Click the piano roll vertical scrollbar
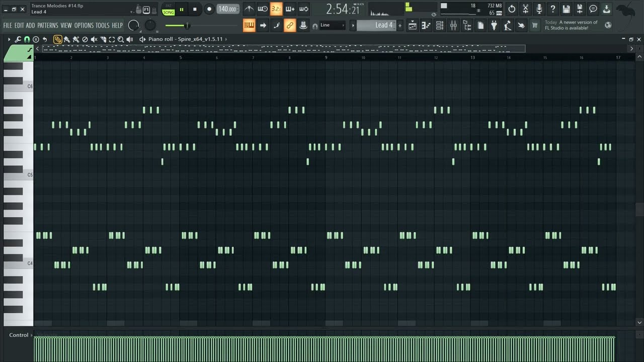Image resolution: width=644 pixels, height=362 pixels. (x=639, y=209)
